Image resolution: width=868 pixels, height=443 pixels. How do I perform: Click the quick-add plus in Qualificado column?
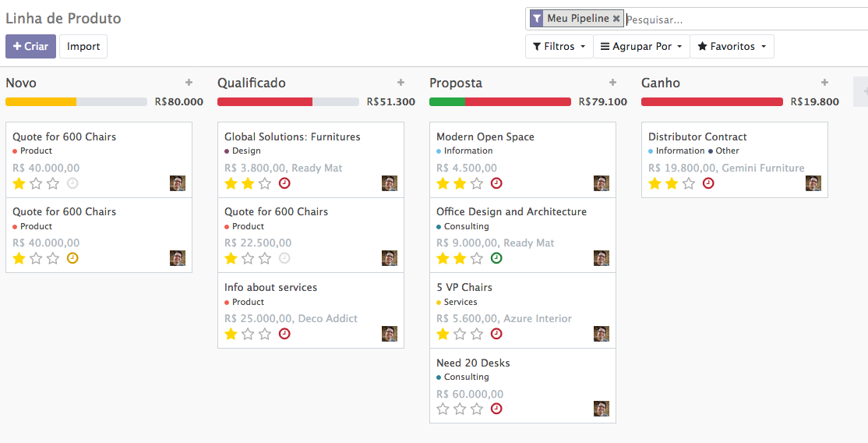point(400,83)
